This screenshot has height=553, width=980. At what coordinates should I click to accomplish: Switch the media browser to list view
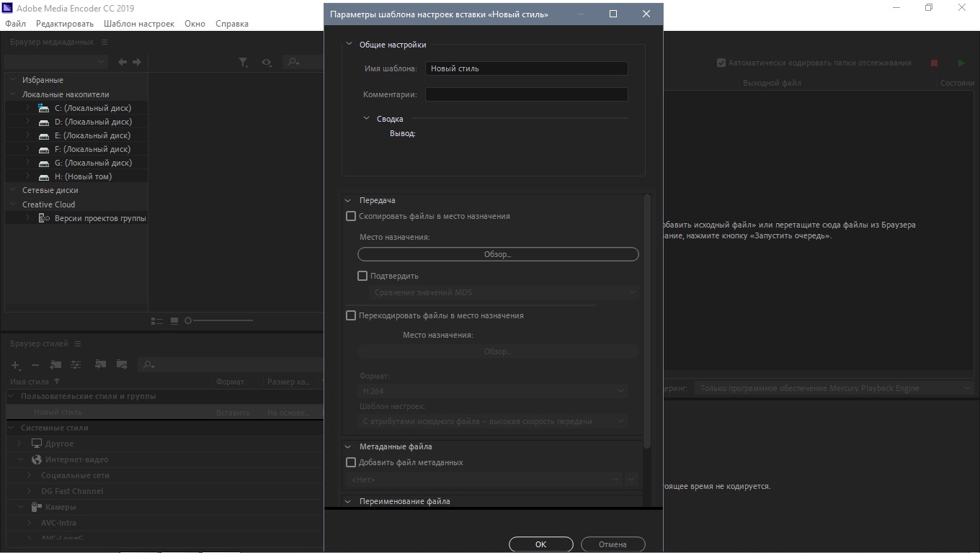click(x=157, y=320)
